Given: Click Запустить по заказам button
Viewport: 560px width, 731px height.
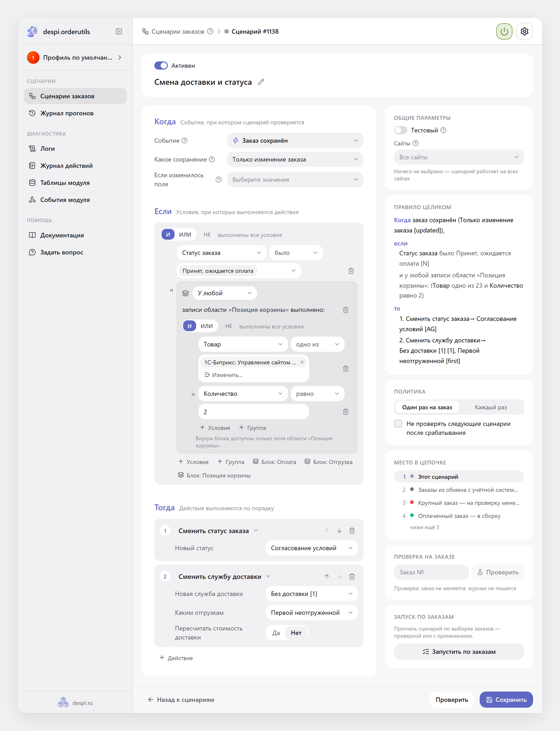Looking at the screenshot, I should [x=458, y=652].
